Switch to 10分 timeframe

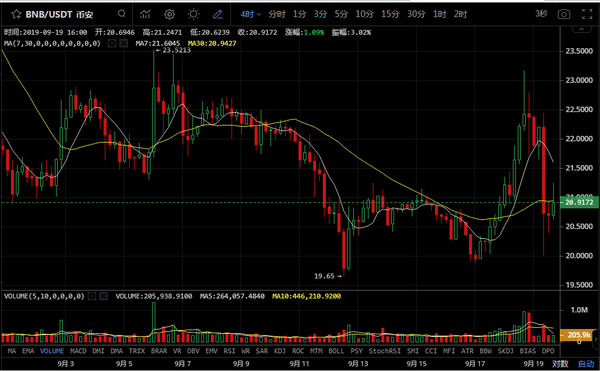point(364,15)
